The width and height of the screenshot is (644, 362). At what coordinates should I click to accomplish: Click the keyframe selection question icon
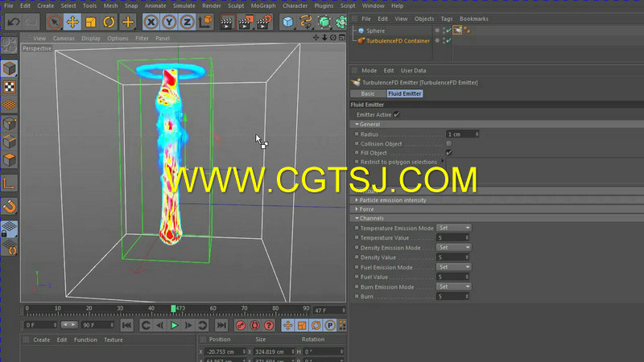tap(269, 326)
